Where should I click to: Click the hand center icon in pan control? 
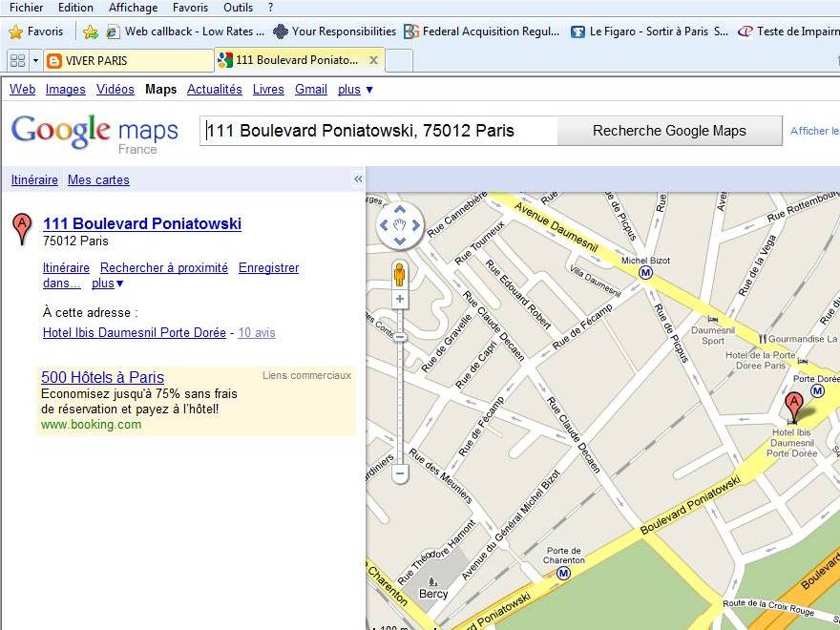400,225
